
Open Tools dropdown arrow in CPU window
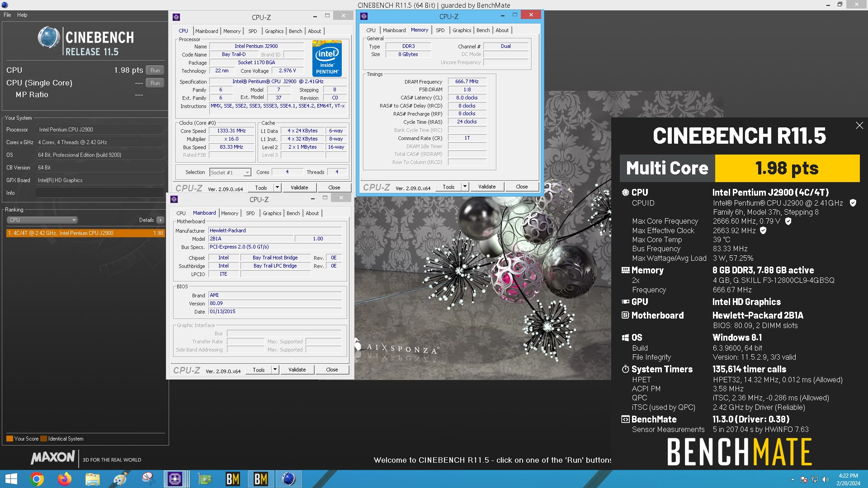click(277, 188)
